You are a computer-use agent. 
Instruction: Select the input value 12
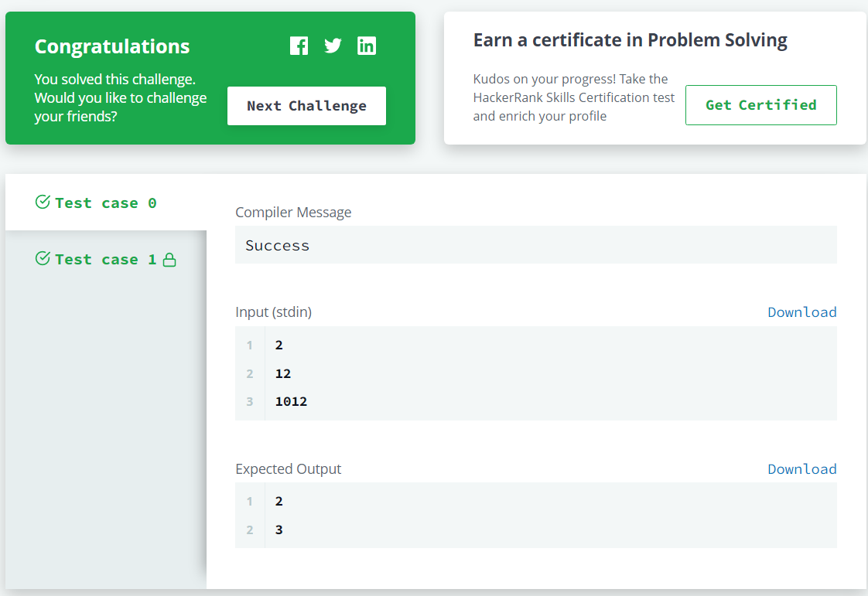[283, 374]
